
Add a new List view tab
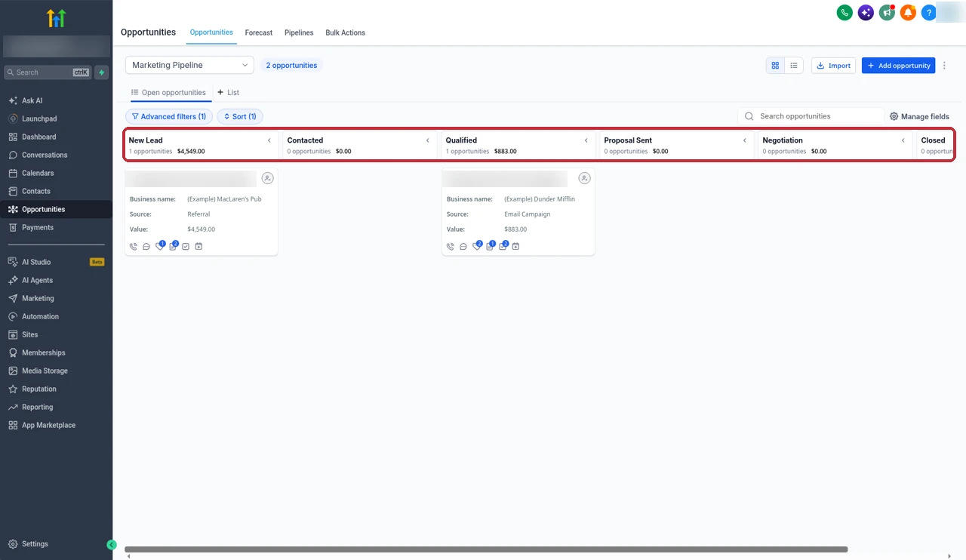point(228,93)
